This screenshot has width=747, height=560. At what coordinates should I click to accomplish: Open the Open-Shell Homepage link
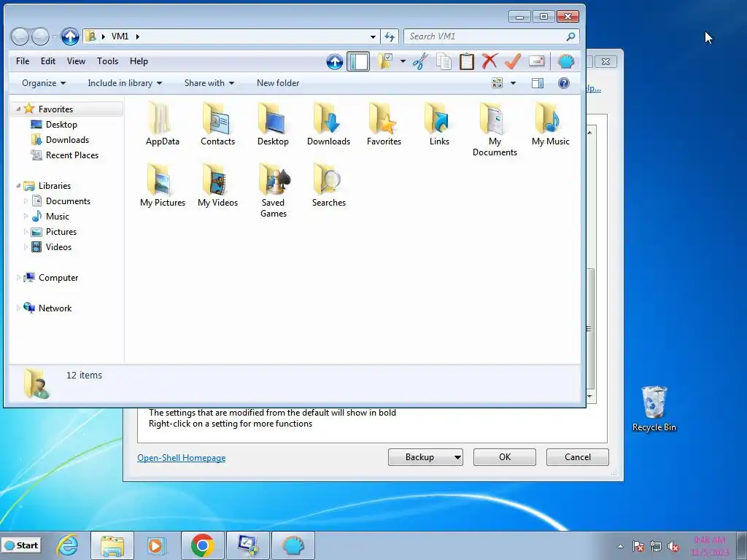click(181, 458)
